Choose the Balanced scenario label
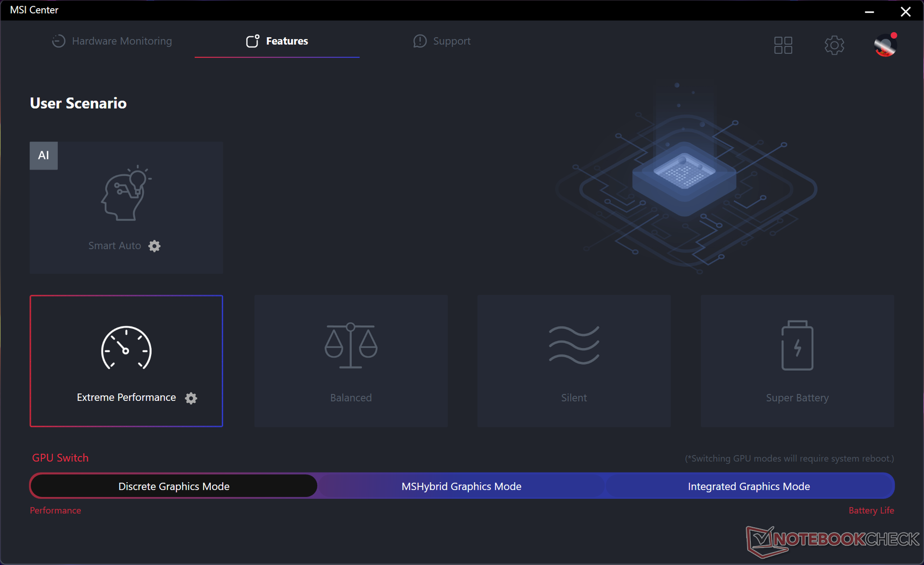Image resolution: width=924 pixels, height=565 pixels. 351,398
